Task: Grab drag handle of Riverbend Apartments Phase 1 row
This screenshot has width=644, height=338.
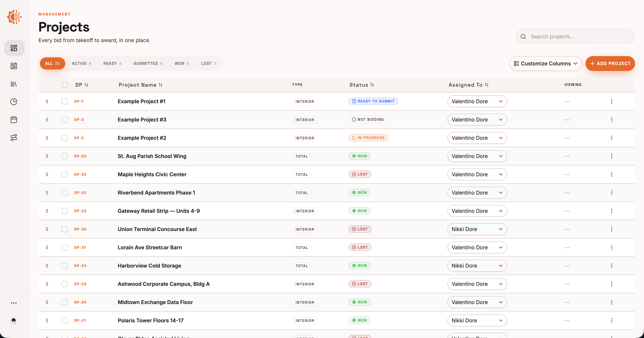Action: pyautogui.click(x=47, y=193)
